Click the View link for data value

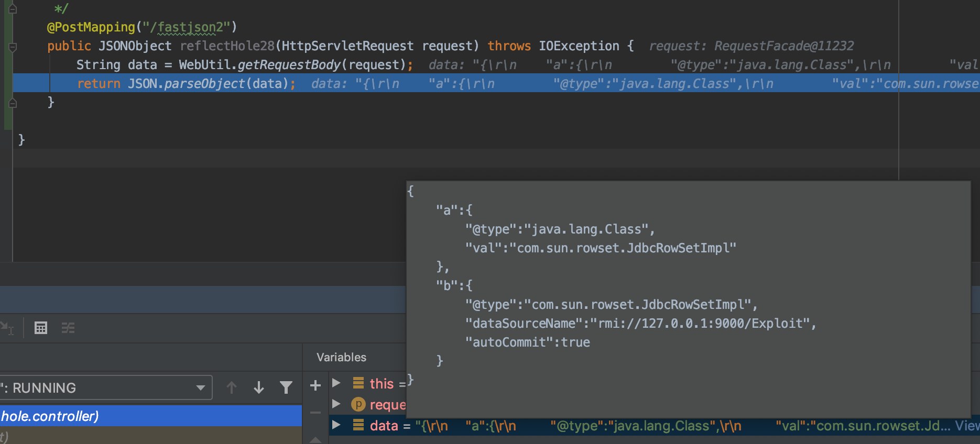point(967,426)
